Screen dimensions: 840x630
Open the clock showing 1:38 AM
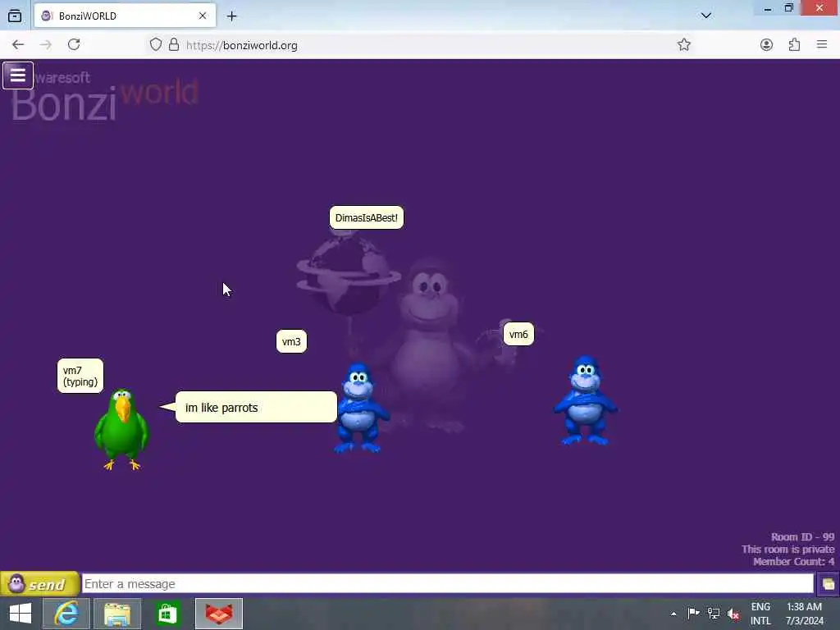(x=804, y=614)
